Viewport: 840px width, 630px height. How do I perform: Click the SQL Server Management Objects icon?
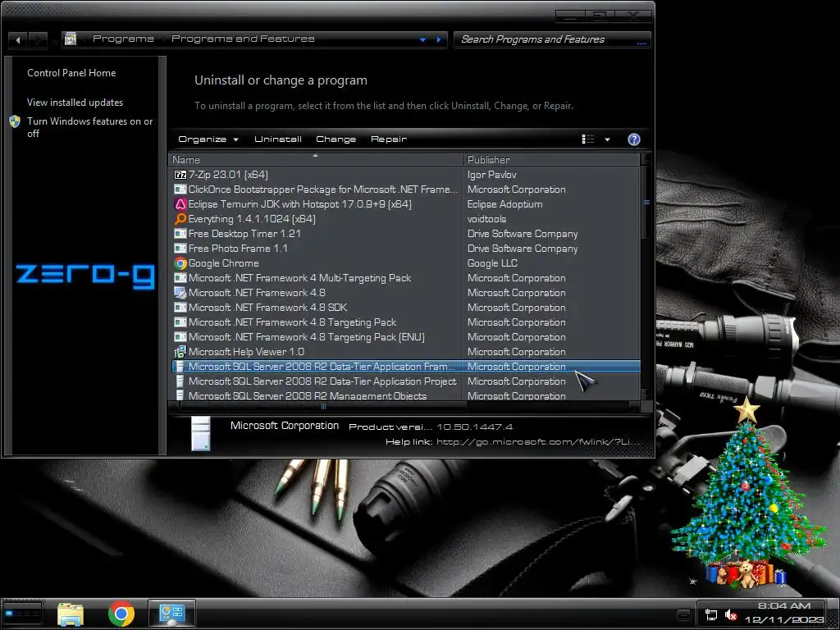pos(180,395)
